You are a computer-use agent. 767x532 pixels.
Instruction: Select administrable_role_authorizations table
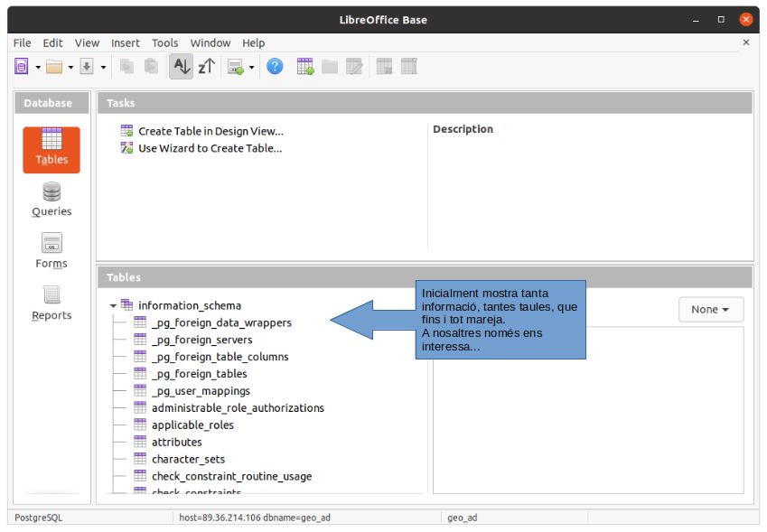tap(239, 407)
